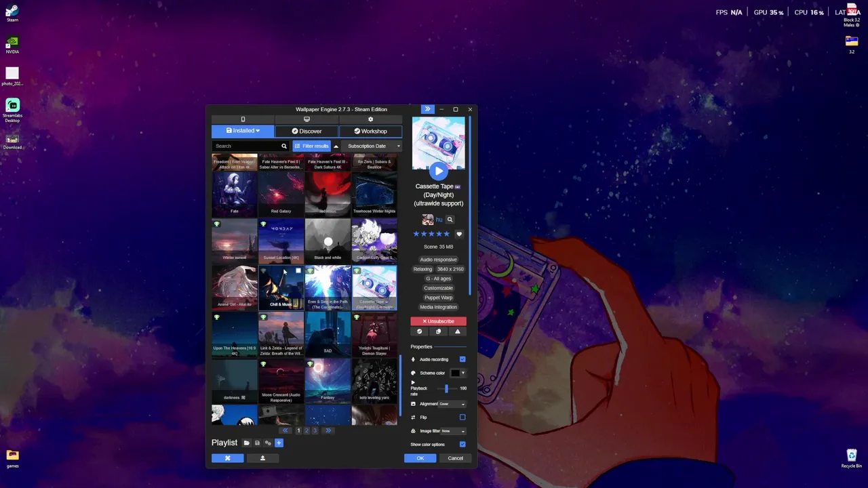Add wallpaper to playlist plus button

pyautogui.click(x=279, y=443)
